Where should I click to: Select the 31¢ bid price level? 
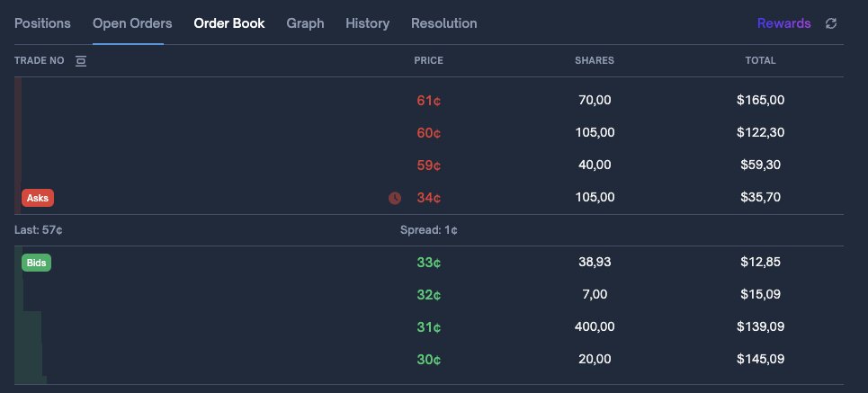coord(428,327)
